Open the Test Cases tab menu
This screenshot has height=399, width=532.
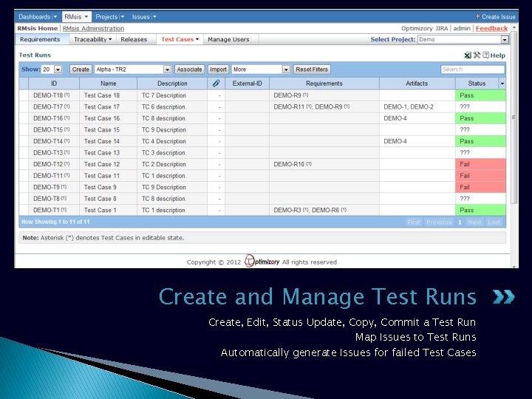180,39
